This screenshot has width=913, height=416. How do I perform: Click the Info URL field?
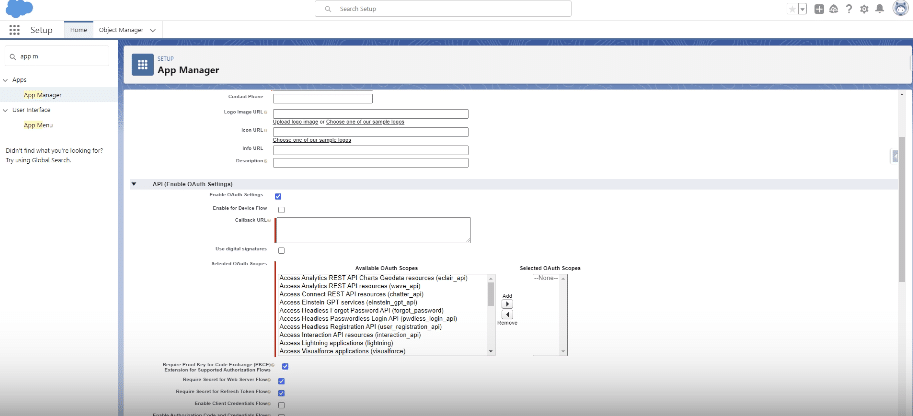(371, 150)
